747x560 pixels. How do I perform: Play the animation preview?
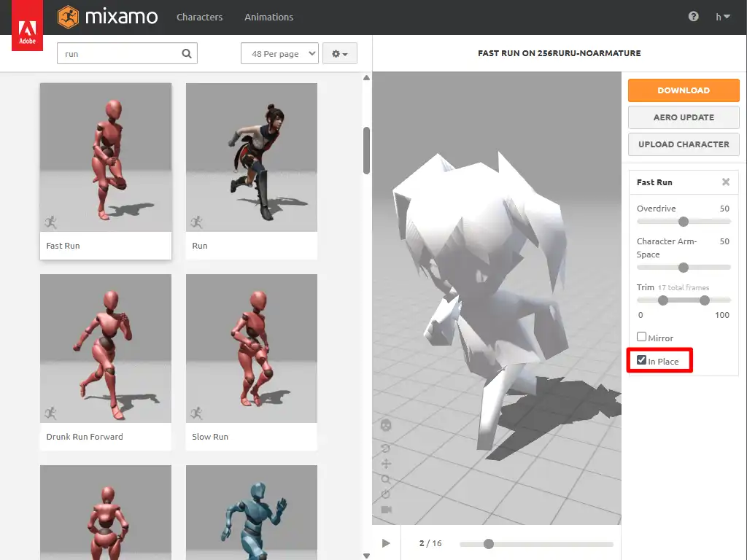[386, 543]
